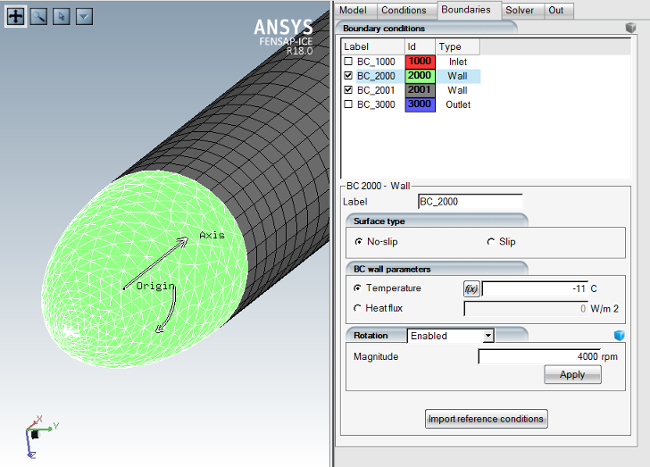
Task: Click the Magnitude rpm input field
Action: [540, 357]
